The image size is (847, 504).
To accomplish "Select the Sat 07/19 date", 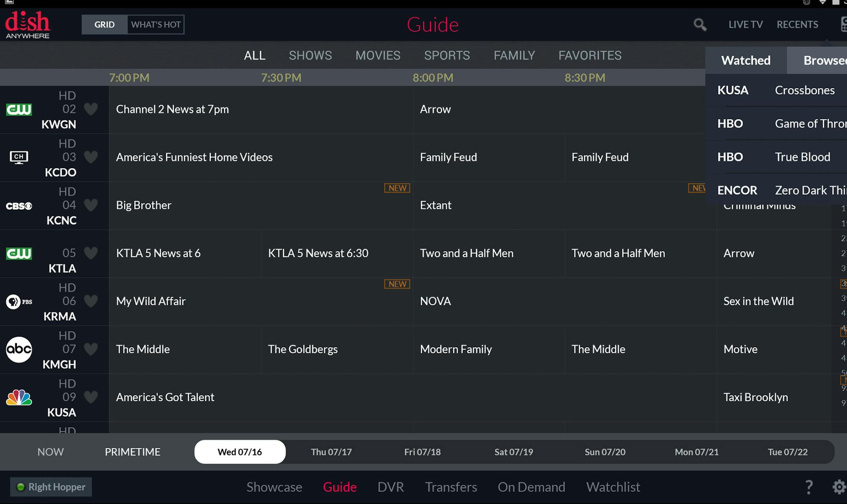I will [x=514, y=452].
